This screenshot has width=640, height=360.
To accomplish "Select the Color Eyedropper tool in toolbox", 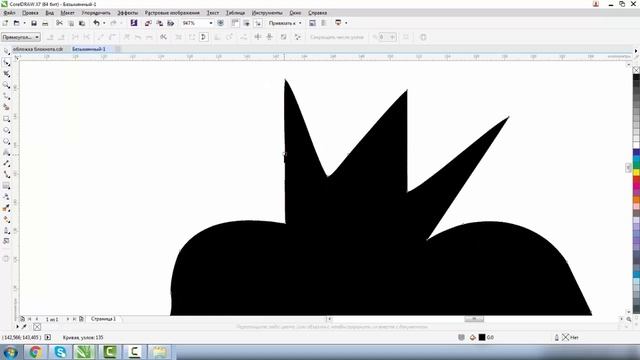I will [x=6, y=208].
